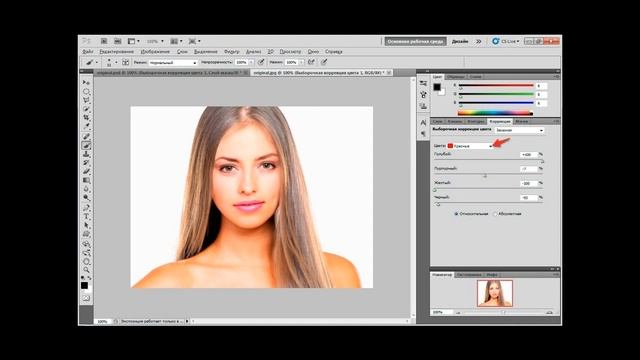
Task: Select the Move tool
Action: coord(86,83)
